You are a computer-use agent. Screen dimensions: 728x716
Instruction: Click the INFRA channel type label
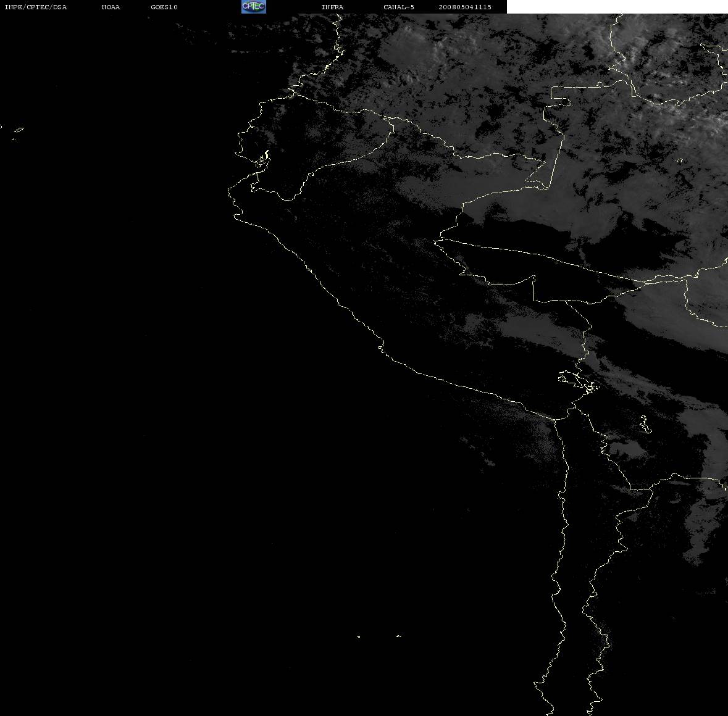point(332,7)
